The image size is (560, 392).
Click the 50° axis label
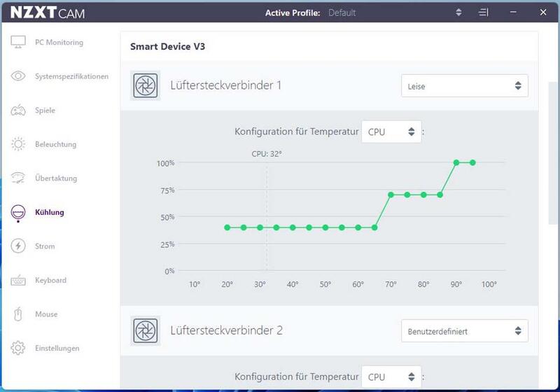[325, 284]
